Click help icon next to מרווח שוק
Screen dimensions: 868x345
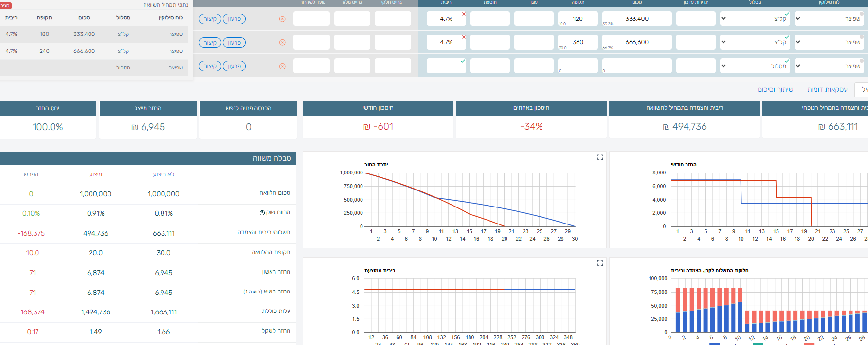[262, 213]
